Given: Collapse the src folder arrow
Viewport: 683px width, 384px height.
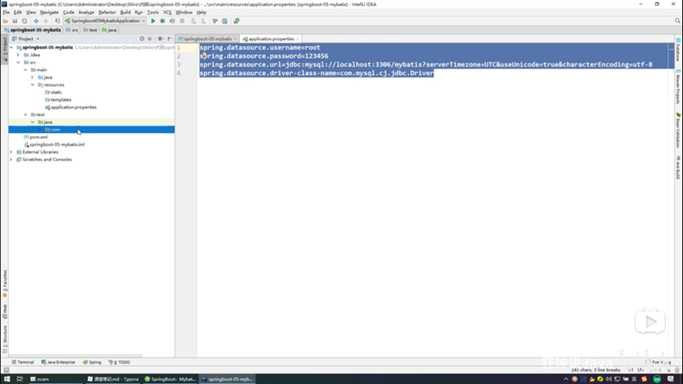Looking at the screenshot, I should [19, 62].
